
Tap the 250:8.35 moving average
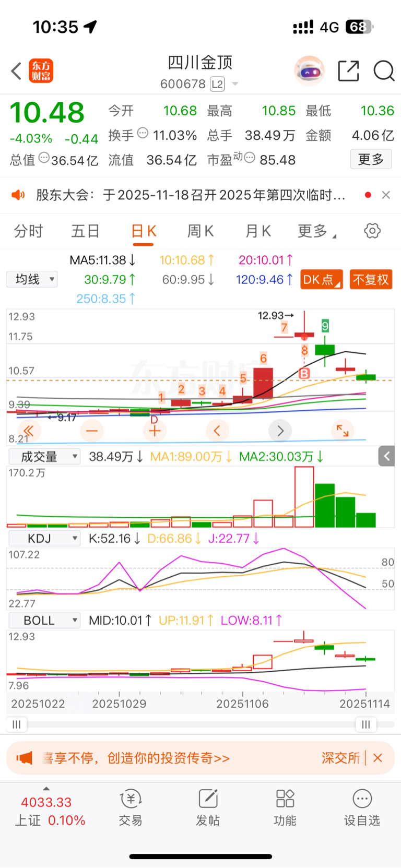(106, 299)
